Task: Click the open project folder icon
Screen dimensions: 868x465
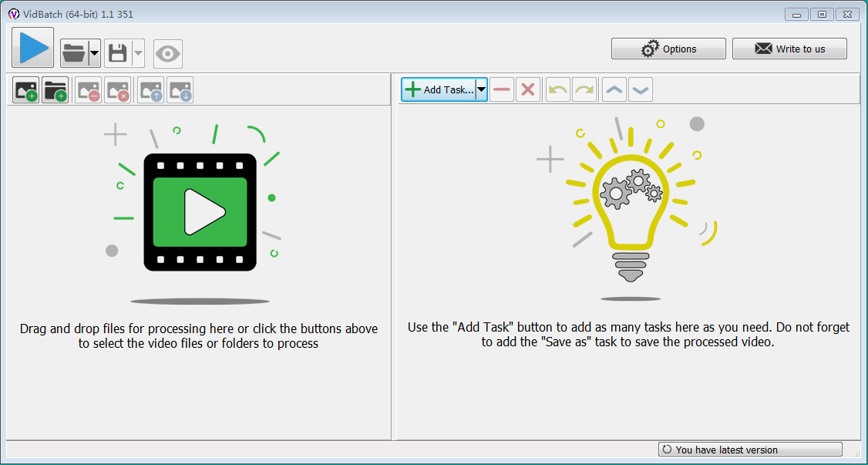Action: 74,53
